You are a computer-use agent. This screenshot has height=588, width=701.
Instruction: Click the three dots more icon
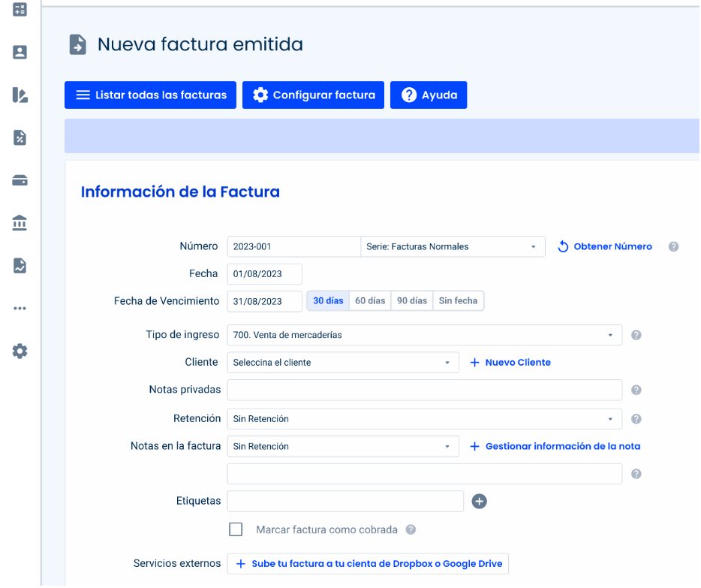tap(20, 308)
